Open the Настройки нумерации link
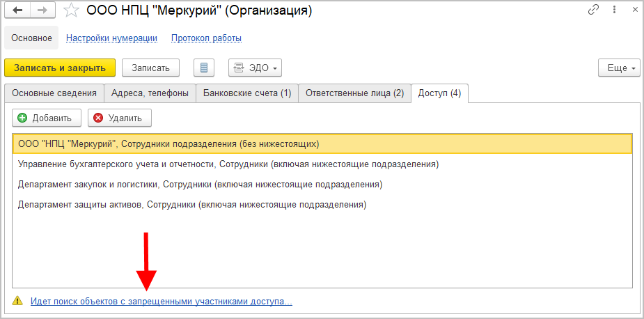The height and width of the screenshot is (319, 644). tap(111, 38)
